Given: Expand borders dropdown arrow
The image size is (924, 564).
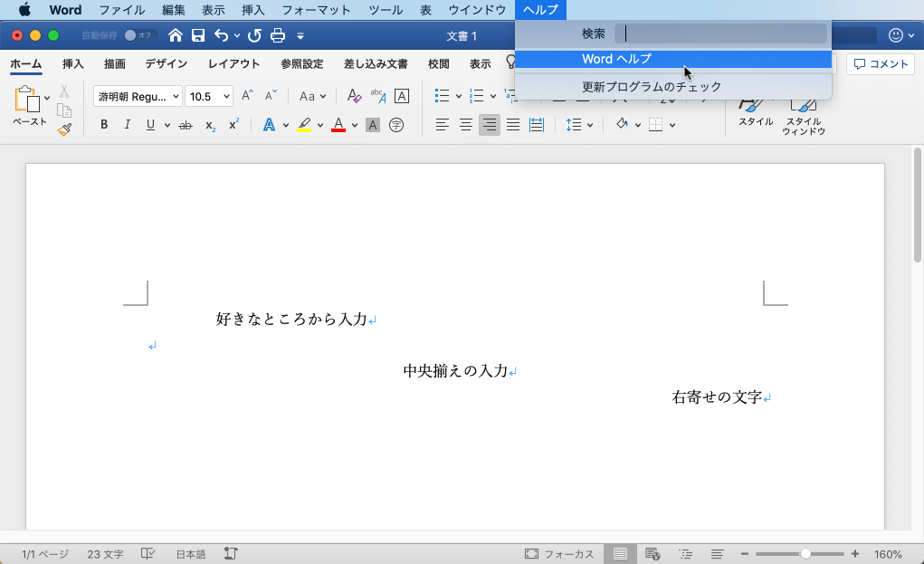Looking at the screenshot, I should [x=672, y=125].
